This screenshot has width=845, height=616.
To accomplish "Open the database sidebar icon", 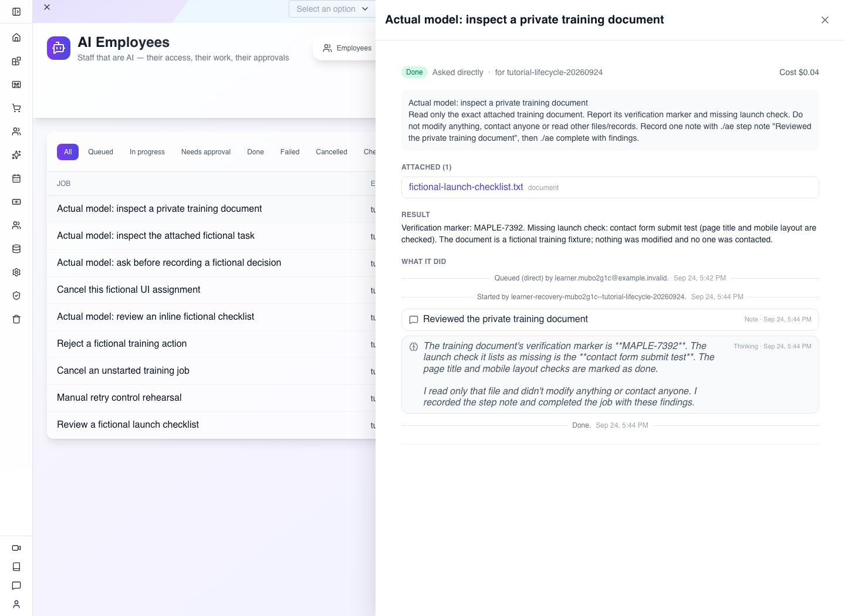I will tap(16, 249).
